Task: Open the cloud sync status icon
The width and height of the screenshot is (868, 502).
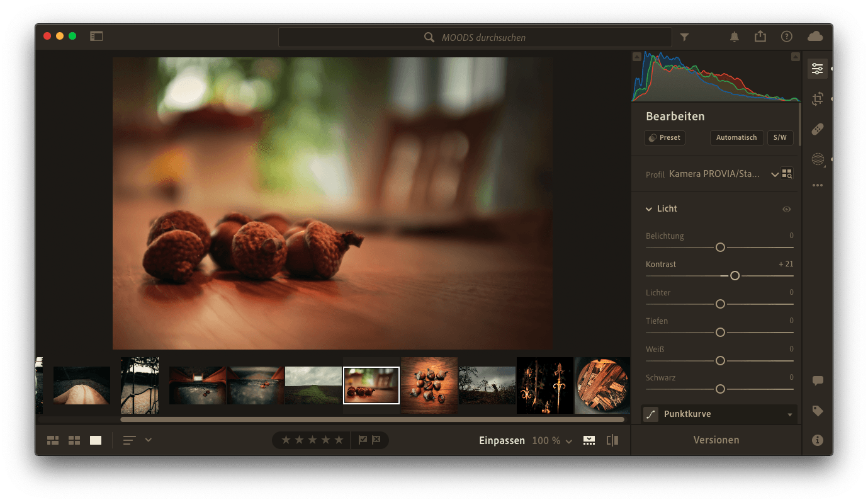Action: (x=815, y=37)
